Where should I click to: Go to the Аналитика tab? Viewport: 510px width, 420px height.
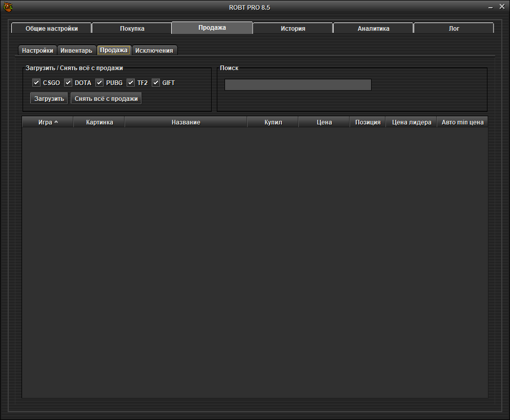(x=373, y=29)
